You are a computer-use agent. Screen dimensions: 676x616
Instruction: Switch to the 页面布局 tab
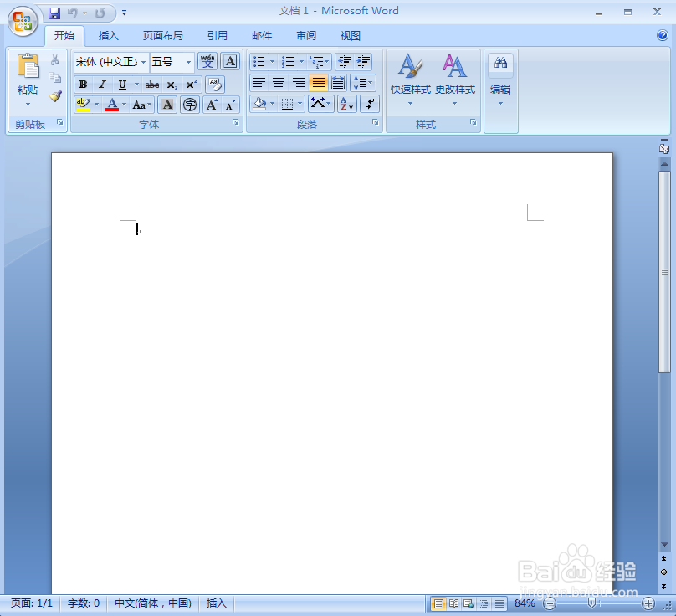tap(162, 36)
